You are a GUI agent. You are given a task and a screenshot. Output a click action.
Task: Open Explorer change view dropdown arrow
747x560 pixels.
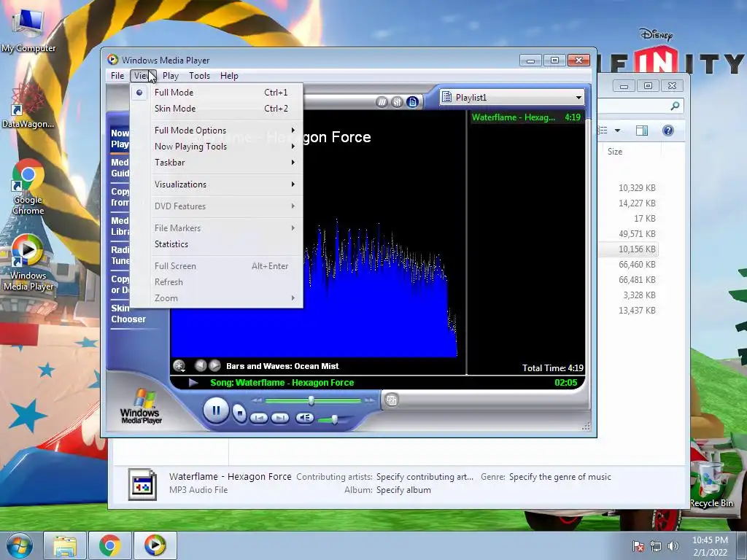coord(617,131)
